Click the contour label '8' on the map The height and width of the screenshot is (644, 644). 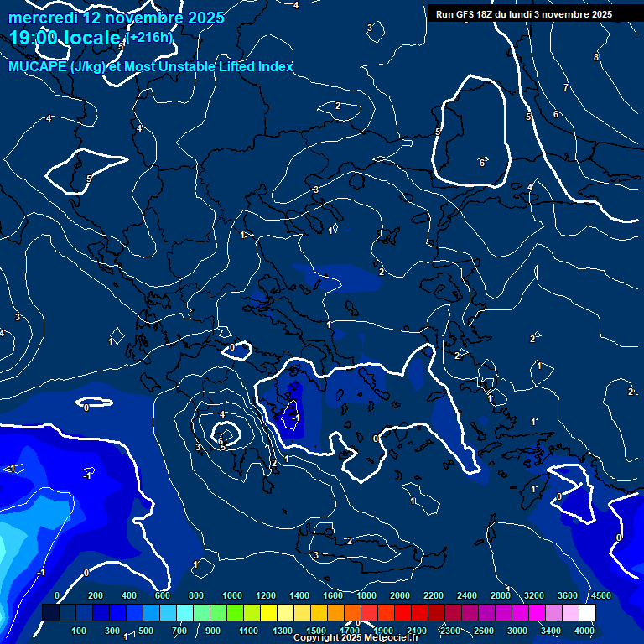(x=596, y=57)
